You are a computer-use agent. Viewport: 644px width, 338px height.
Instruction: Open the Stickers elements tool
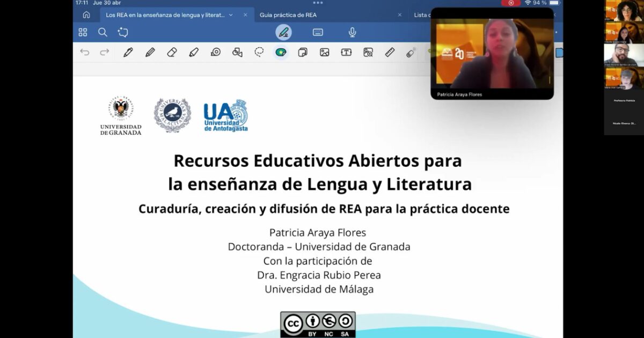coord(281,52)
